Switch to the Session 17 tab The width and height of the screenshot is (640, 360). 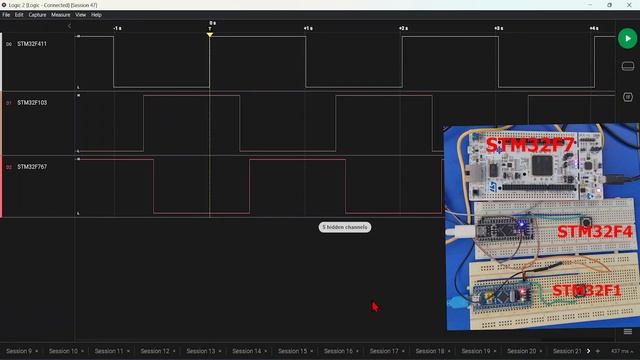pos(384,351)
